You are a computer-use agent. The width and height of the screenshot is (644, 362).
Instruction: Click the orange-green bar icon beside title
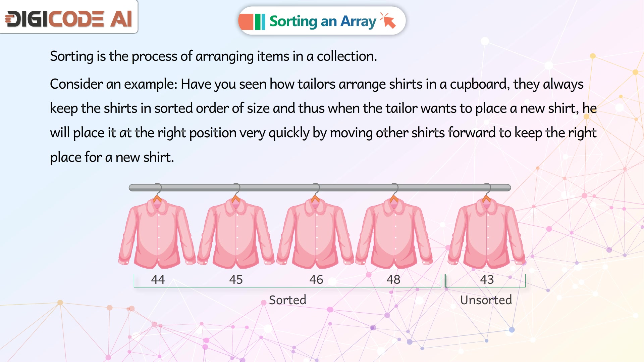point(252,22)
